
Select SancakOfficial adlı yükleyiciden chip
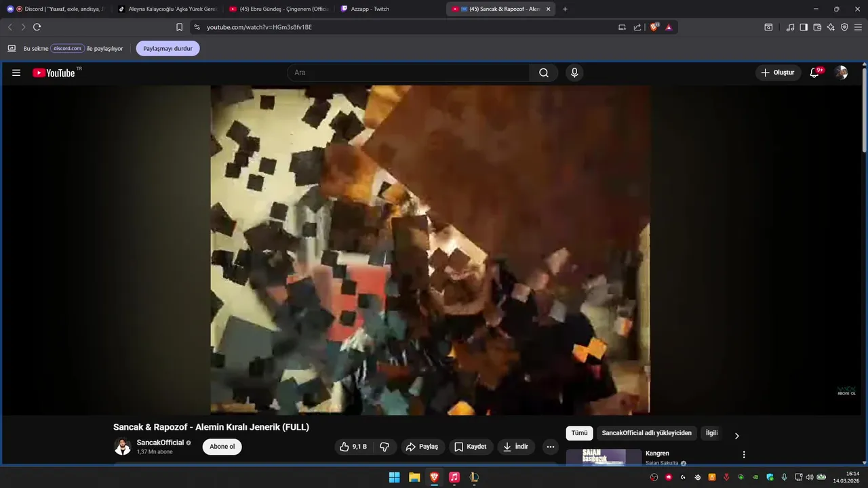pos(647,433)
